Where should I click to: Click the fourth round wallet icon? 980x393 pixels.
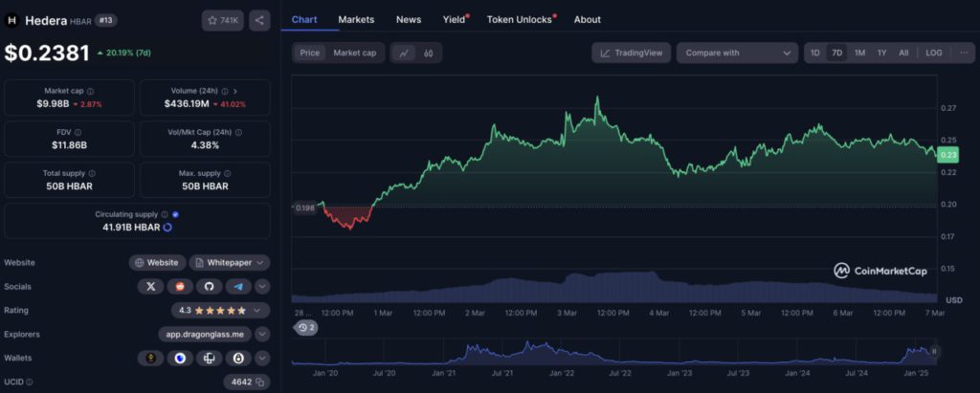(238, 358)
